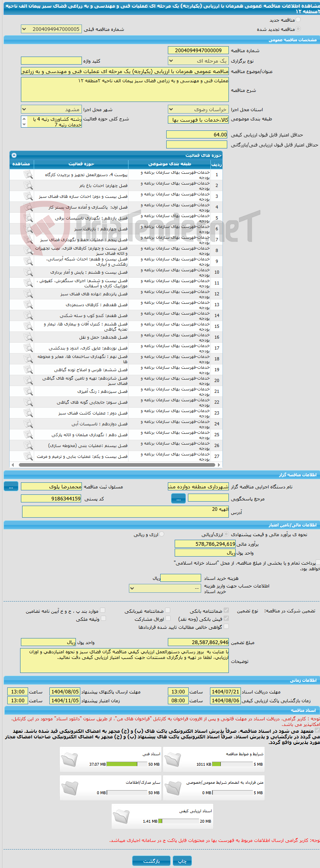Click the اسناد ارزیابی کیفی size bar
The image size is (320, 868).
[179, 821]
